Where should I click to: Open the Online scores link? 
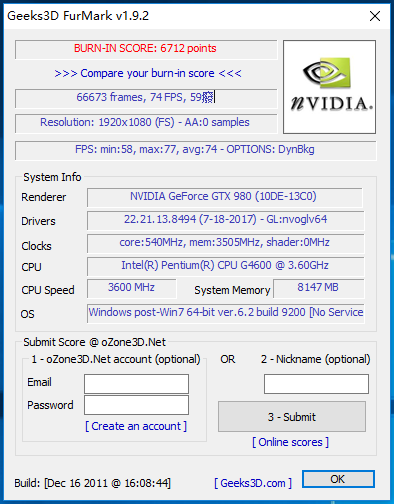pos(290,442)
